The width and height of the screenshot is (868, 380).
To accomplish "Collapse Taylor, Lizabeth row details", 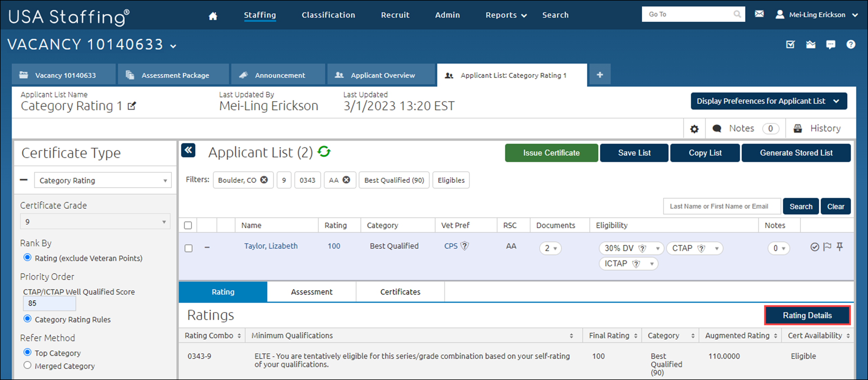I will point(207,247).
